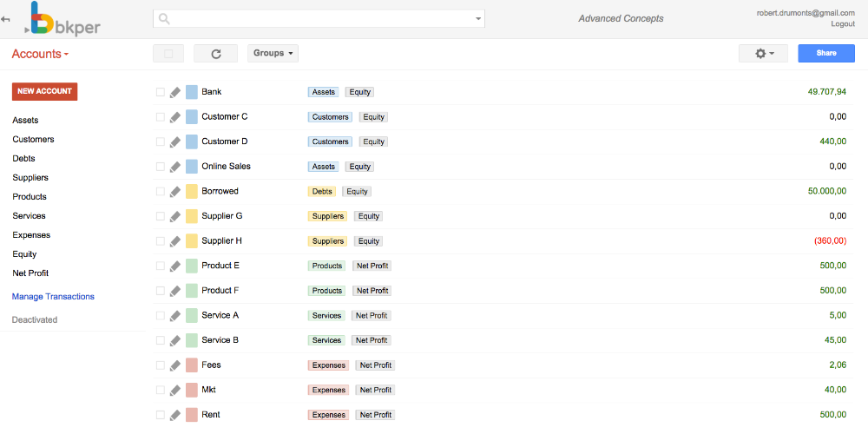Show Deactivated accounts

35,320
